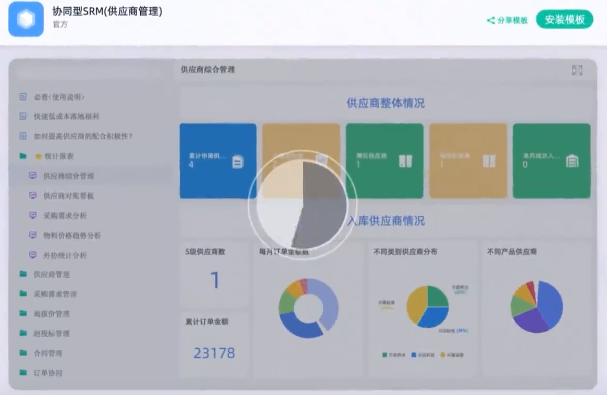The image size is (607, 395).
Task: Click the green 本月成功入... card showing 0
Action: tap(552, 161)
